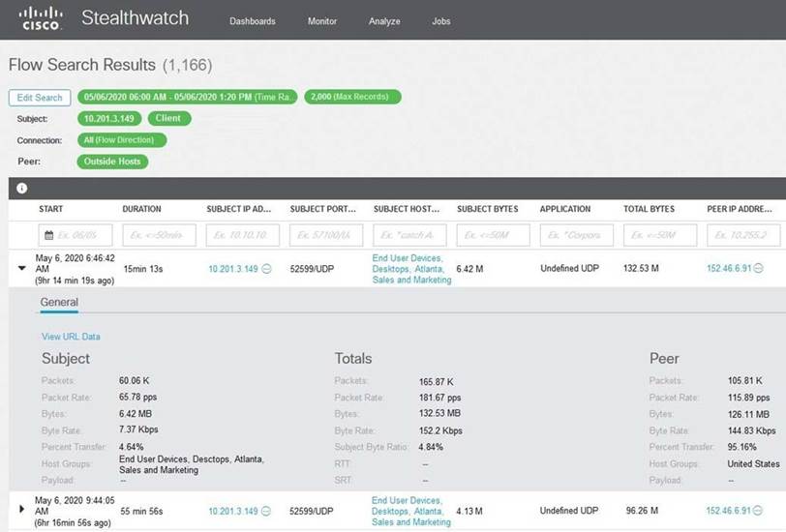Open the calendar icon in Start filter

tap(48, 235)
